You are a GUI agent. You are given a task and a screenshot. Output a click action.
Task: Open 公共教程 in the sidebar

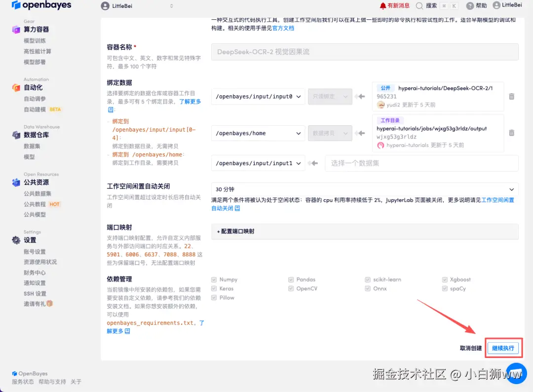35,204
